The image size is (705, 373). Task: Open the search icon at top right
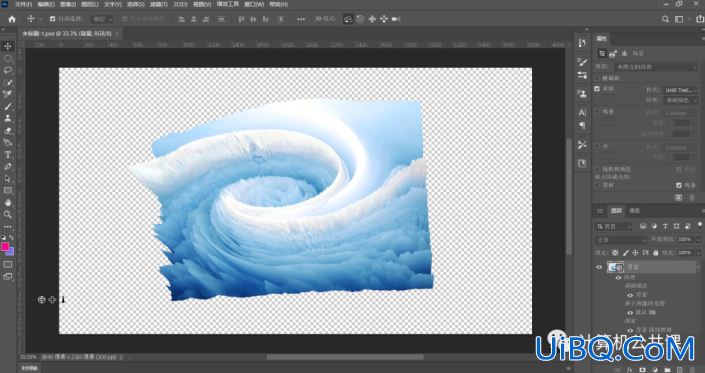(665, 19)
